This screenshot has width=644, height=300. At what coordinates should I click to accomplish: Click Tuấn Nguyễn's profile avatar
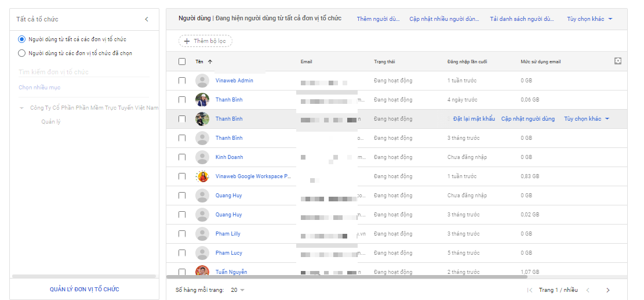click(202, 272)
